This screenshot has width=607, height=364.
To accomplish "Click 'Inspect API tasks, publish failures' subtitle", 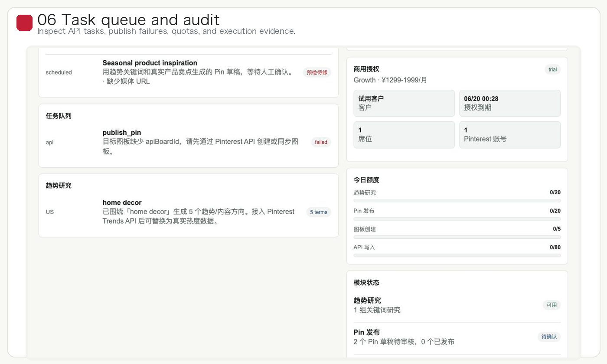I will point(166,31).
